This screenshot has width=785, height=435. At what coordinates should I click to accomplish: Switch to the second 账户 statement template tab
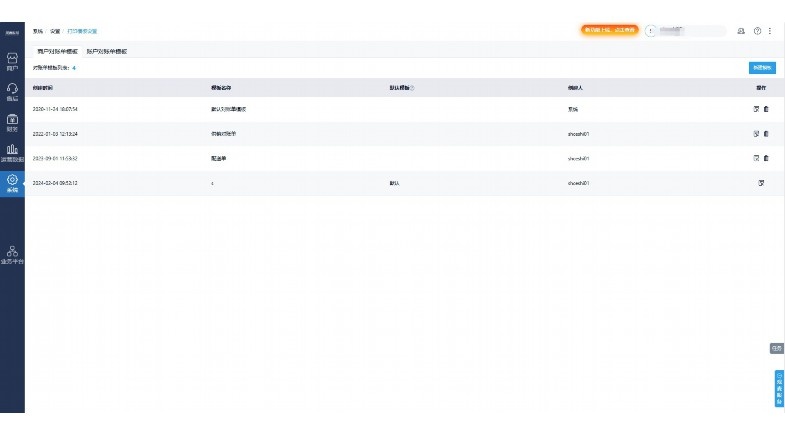pos(107,52)
